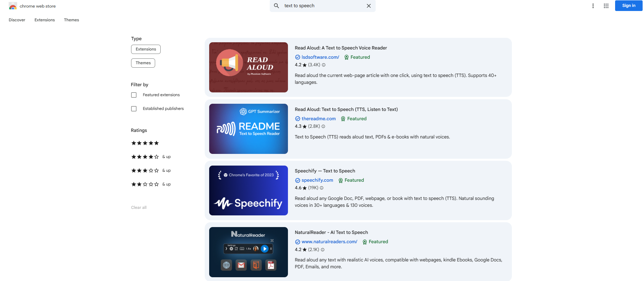Go to the Themes tab in top navigation
The width and height of the screenshot is (644, 281).
point(72,20)
